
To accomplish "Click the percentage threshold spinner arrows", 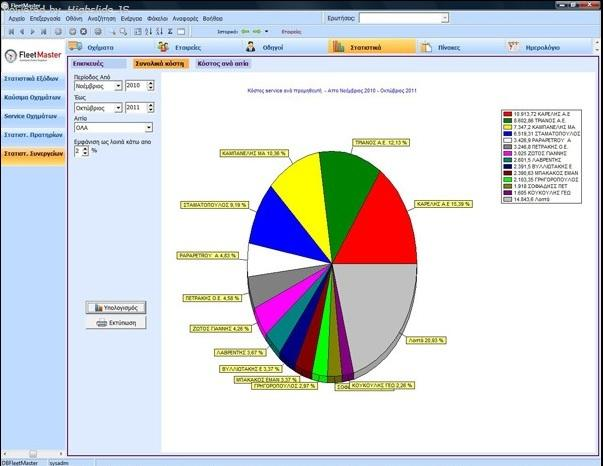I will (x=86, y=151).
